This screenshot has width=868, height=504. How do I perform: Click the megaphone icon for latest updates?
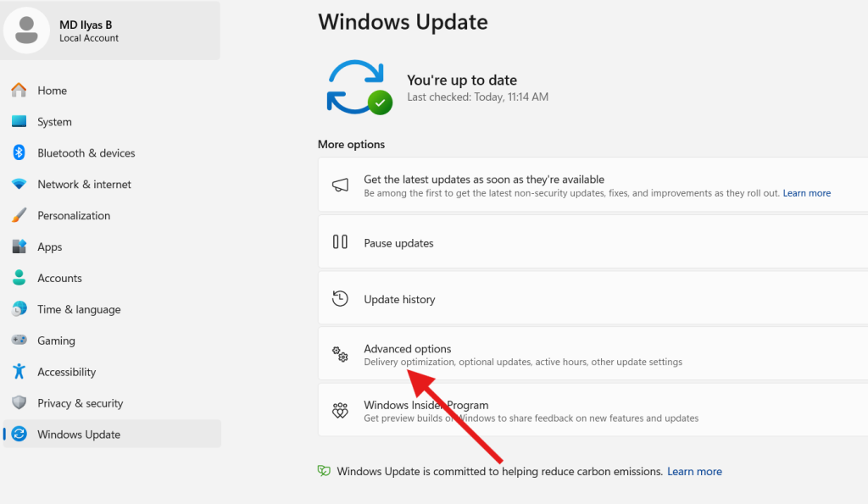(x=340, y=185)
